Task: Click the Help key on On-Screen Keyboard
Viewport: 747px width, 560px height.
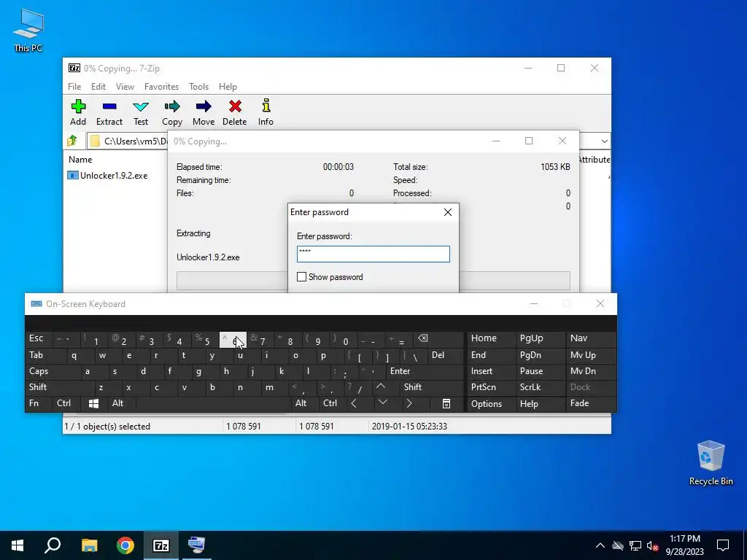Action: [x=540, y=404]
